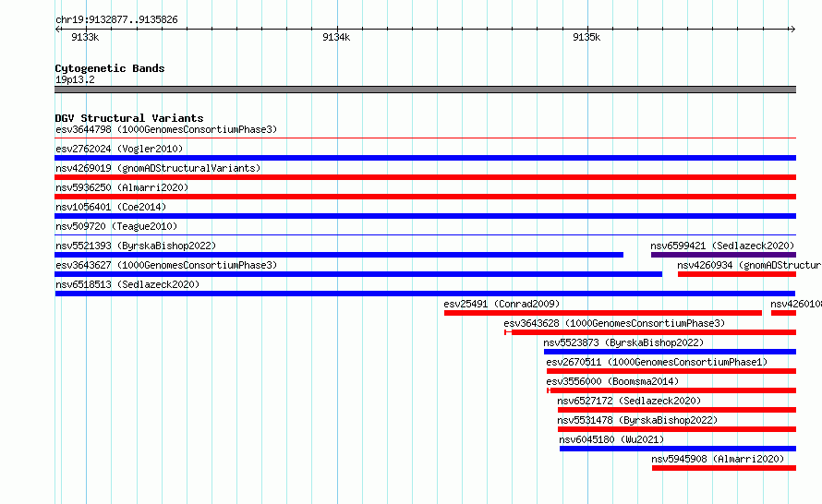Click the esv25491 (Conrad2009) label
This screenshot has width=822, height=504.
(502, 304)
